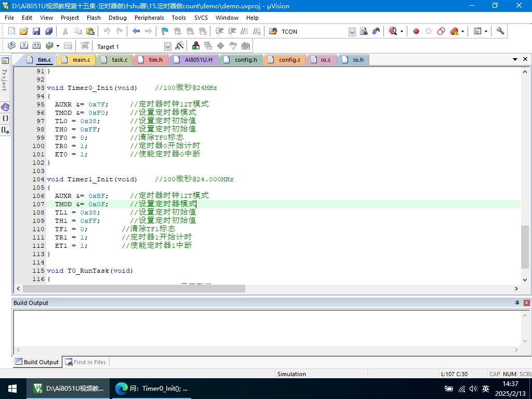The image size is (532, 399).
Task: Open window layout dropdown arrow
Action: 486,32
